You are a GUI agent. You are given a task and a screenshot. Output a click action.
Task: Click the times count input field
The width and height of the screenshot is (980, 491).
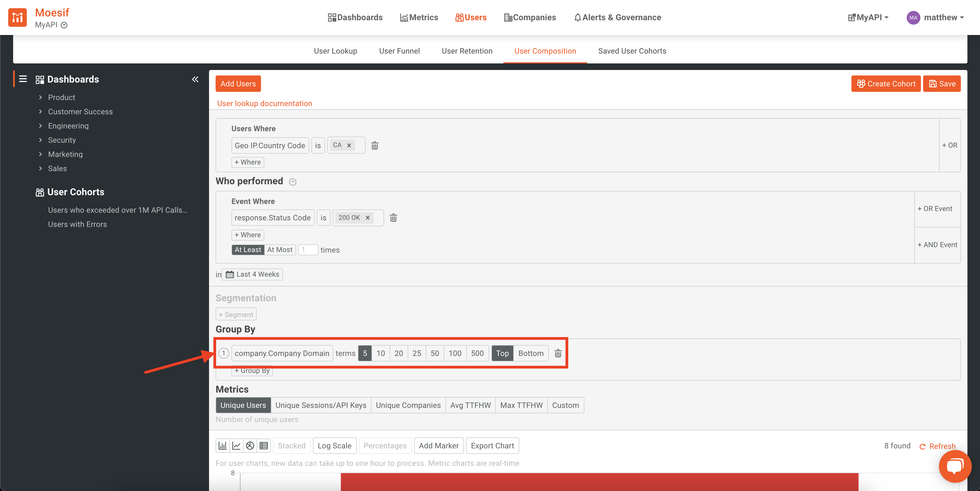pos(308,250)
